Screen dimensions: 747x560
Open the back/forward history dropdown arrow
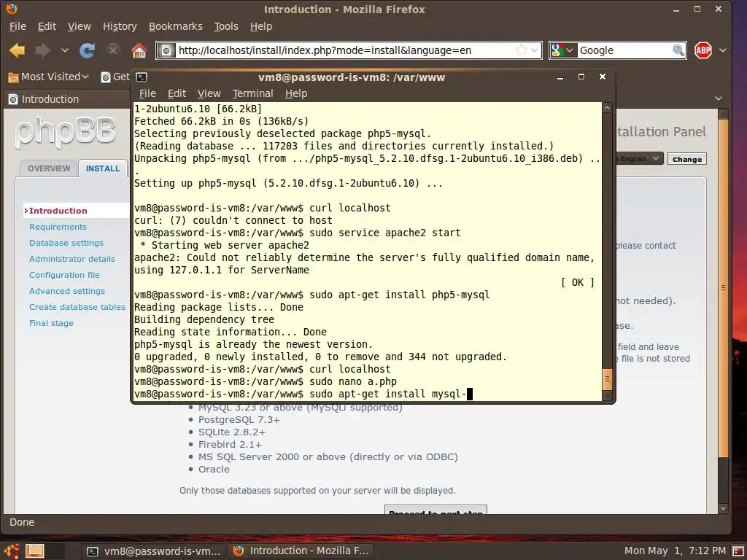(x=65, y=50)
